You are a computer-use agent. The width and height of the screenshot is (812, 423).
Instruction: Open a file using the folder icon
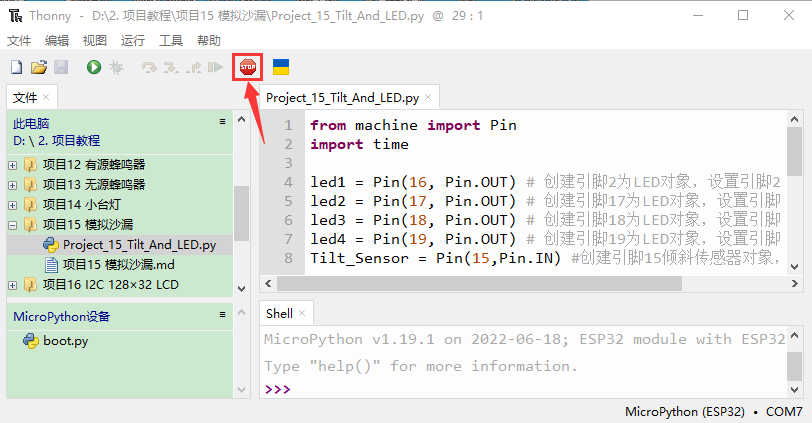(39, 67)
